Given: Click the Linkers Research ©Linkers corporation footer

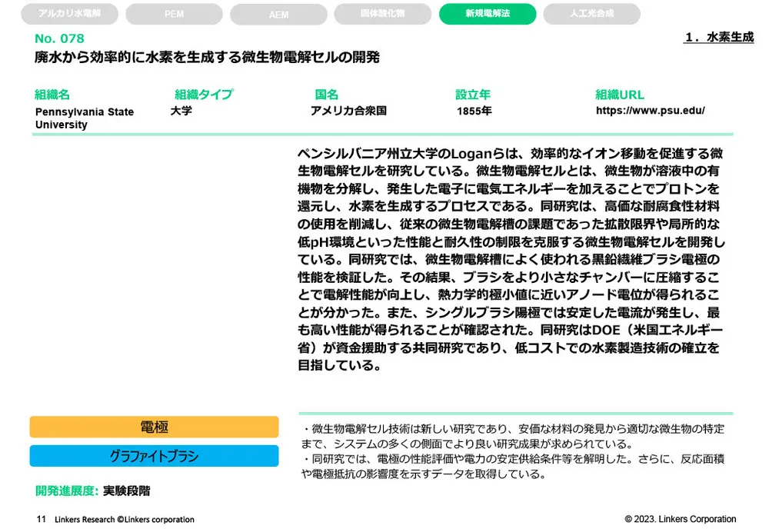Looking at the screenshot, I should point(125,519).
